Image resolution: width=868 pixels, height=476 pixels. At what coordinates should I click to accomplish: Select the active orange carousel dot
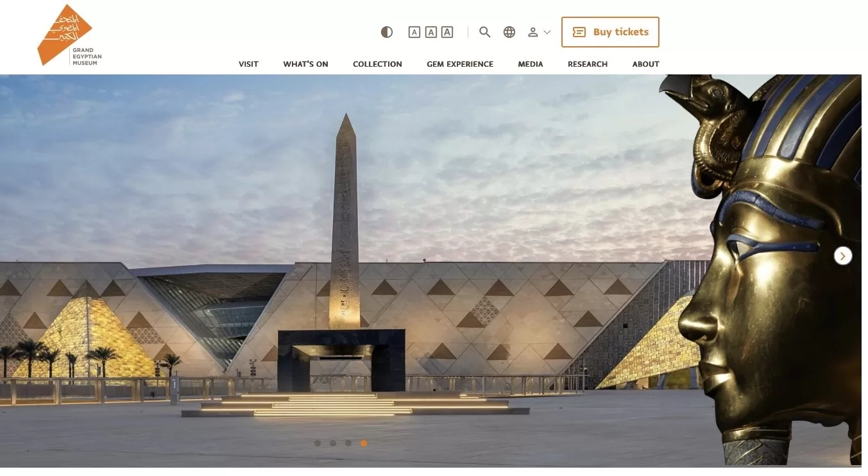364,443
